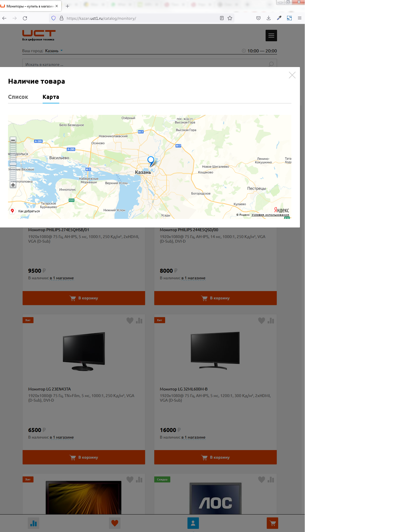Toggle reader view icon

[222, 18]
